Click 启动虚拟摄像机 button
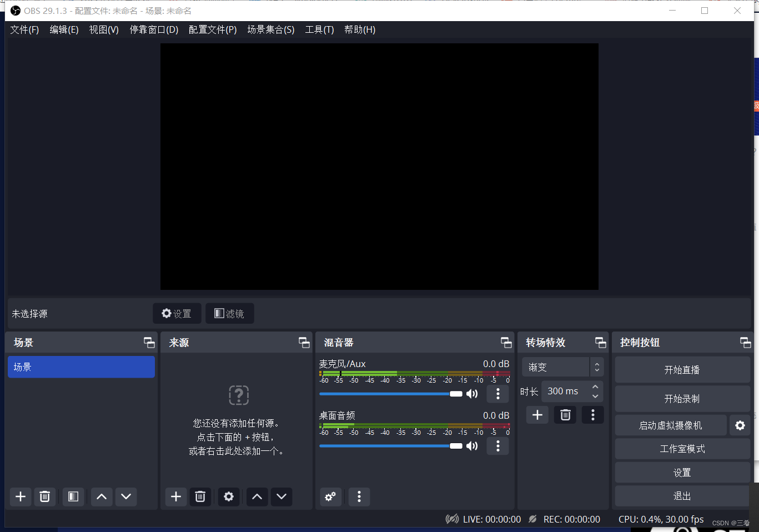The height and width of the screenshot is (532, 759). click(671, 425)
